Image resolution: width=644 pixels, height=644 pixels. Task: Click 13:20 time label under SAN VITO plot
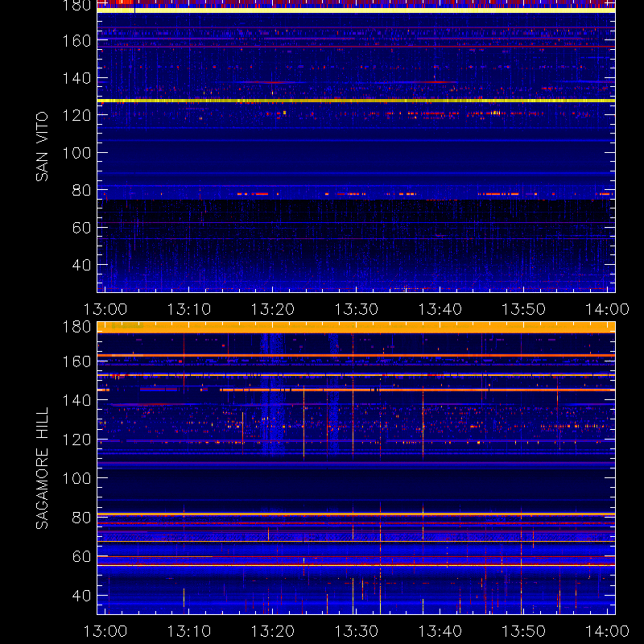pyautogui.click(x=273, y=309)
